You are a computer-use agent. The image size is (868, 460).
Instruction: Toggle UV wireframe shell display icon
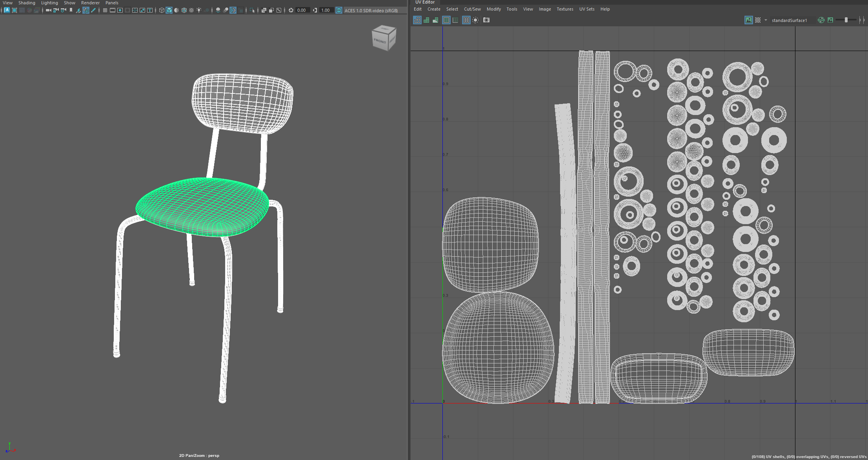click(417, 20)
